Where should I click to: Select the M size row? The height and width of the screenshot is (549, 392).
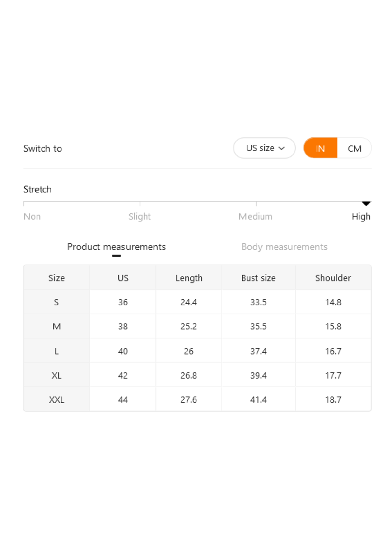tap(56, 326)
